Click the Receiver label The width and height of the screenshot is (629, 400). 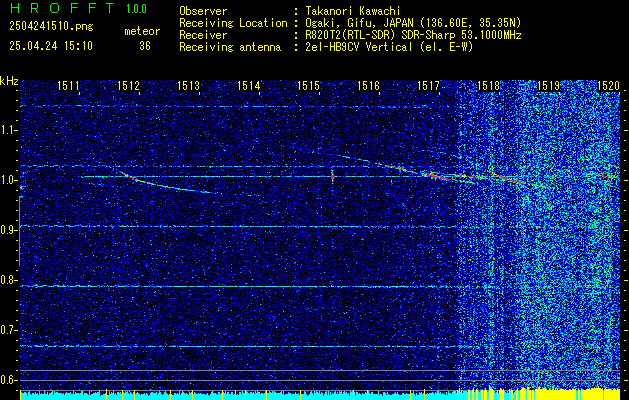(203, 35)
